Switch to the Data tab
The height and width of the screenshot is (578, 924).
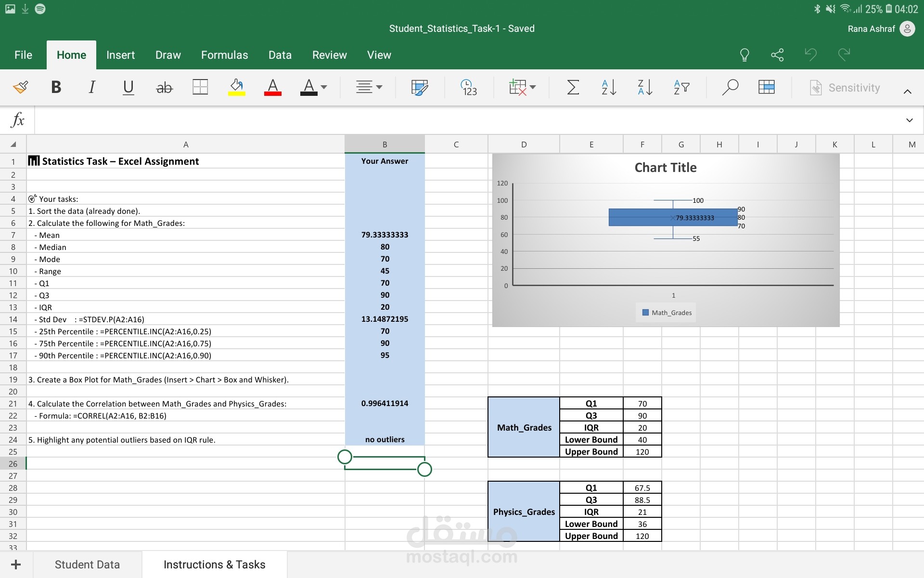(280, 55)
